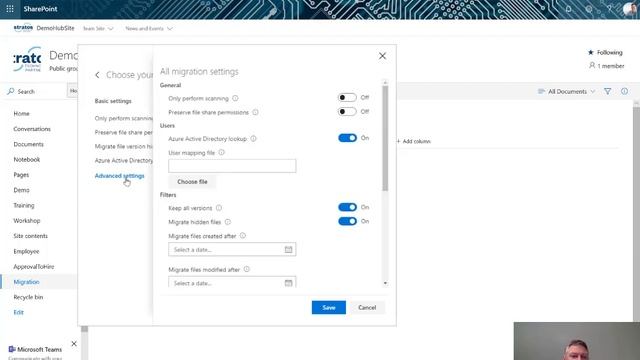The height and width of the screenshot is (360, 640).
Task: Open Migration in left navigation
Action: pos(26,282)
